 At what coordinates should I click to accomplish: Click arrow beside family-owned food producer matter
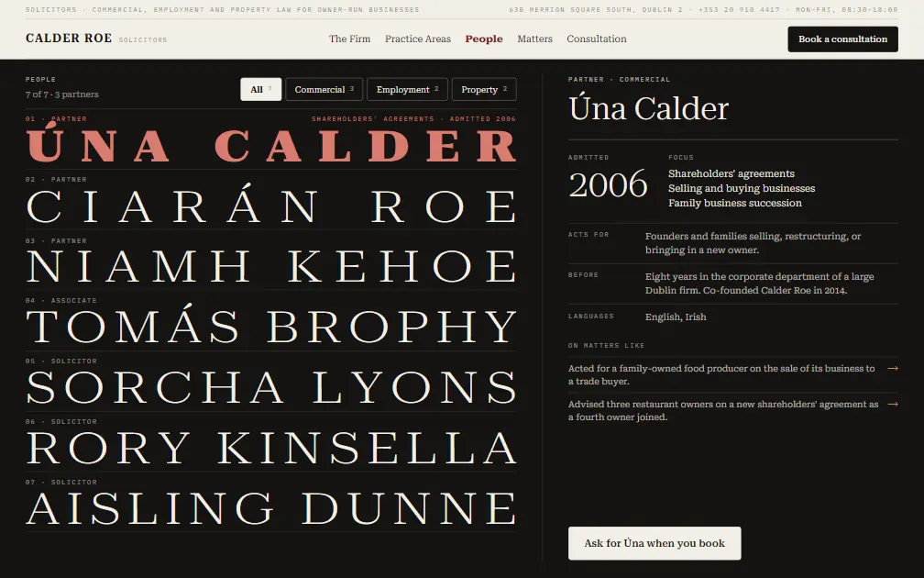pyautogui.click(x=893, y=368)
